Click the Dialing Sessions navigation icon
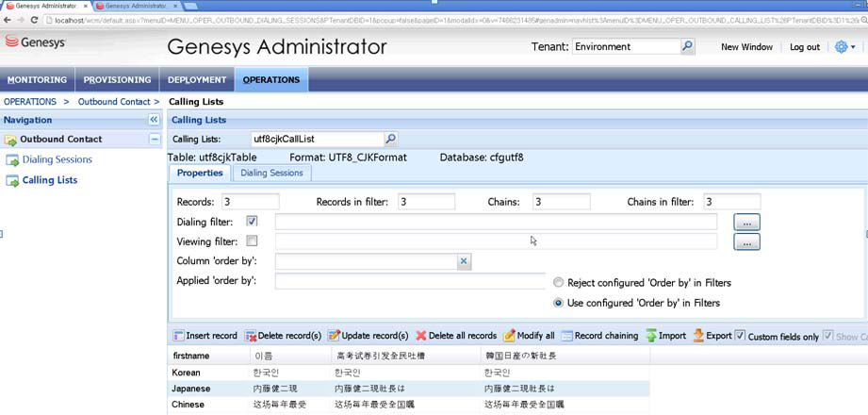Screen dimensions: 868x415 click(x=12, y=160)
